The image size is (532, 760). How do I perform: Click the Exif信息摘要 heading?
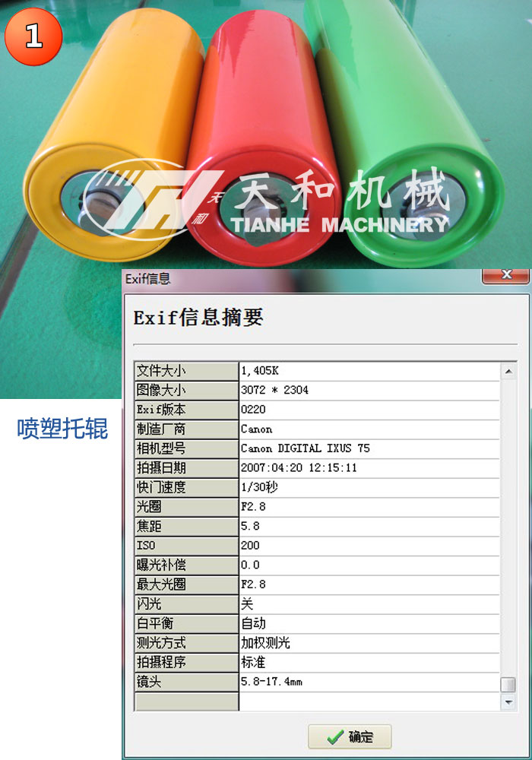tap(198, 318)
